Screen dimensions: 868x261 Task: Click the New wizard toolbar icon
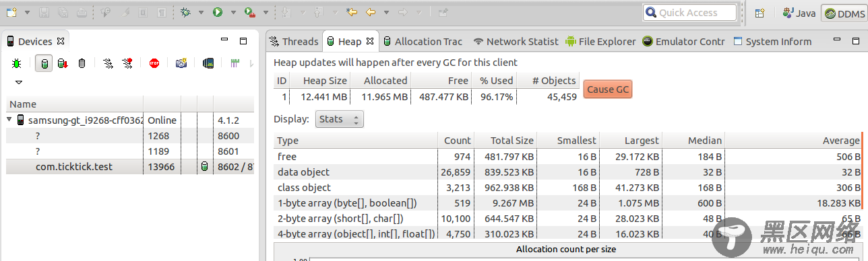click(11, 12)
